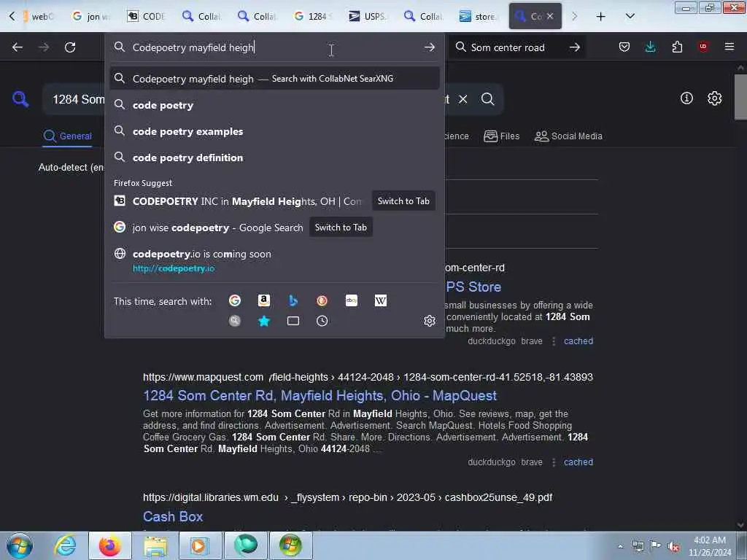Click the SearXNG page search magnifier button

tap(487, 98)
